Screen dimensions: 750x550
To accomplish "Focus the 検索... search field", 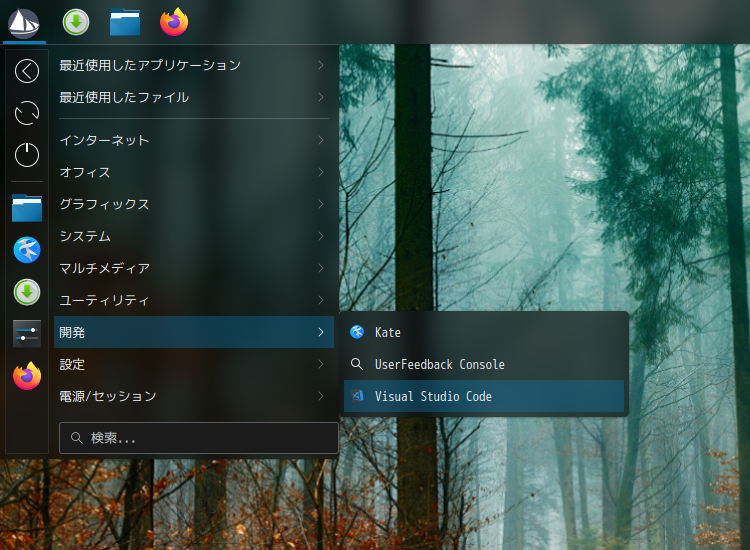I will 199,438.
